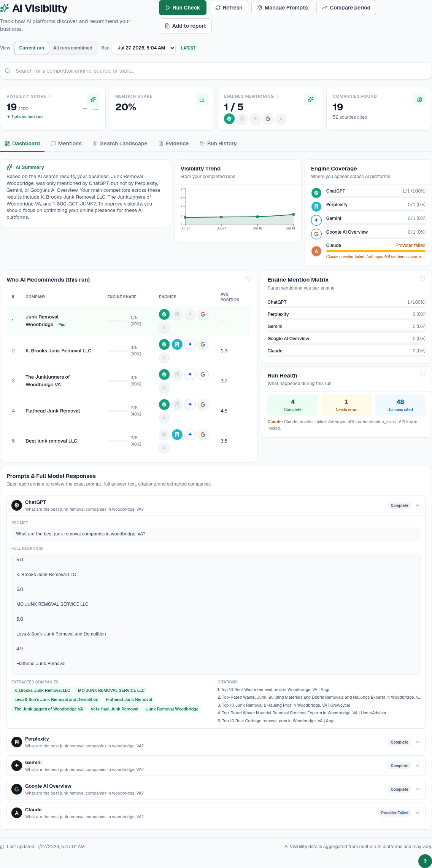This screenshot has height=868, width=432.
Task: Collapse the ChatGPT response section
Action: pyautogui.click(x=418, y=505)
